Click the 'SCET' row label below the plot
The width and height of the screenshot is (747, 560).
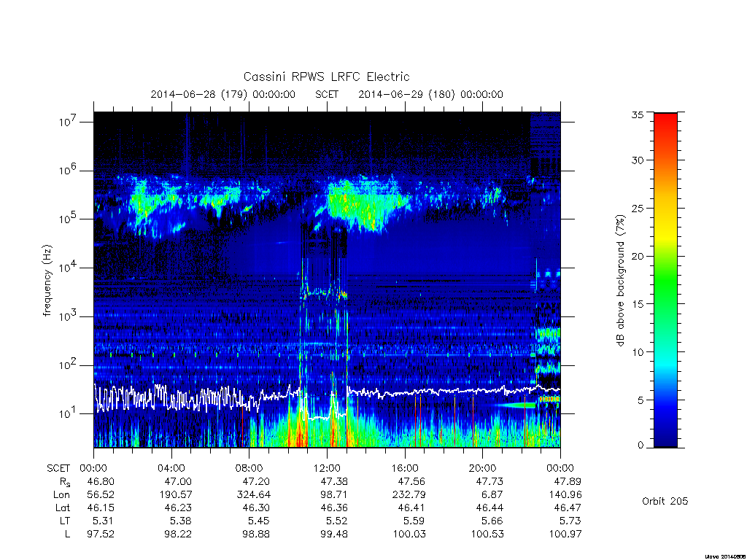click(x=58, y=469)
